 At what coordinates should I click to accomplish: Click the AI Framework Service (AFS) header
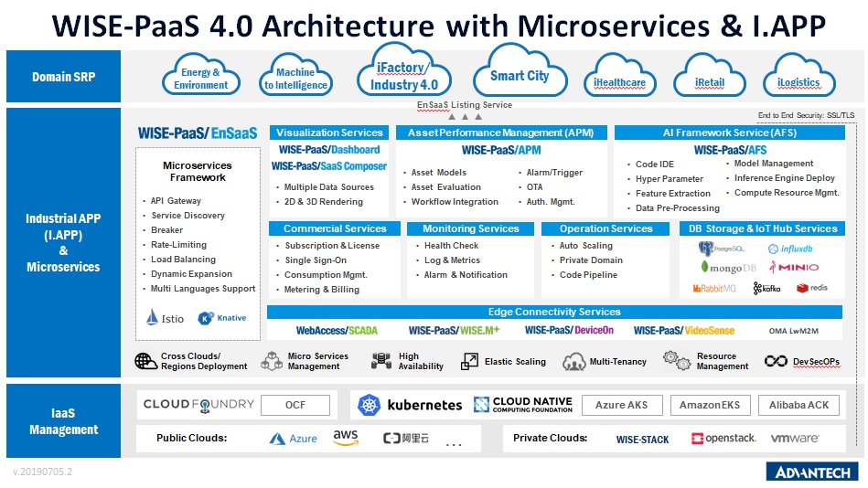pos(730,133)
